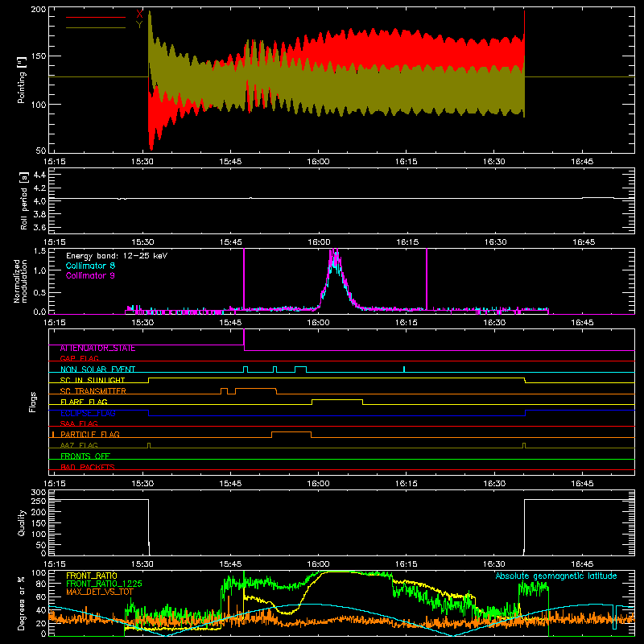
Task: Click the red X legend line
Action: pyautogui.click(x=96, y=17)
